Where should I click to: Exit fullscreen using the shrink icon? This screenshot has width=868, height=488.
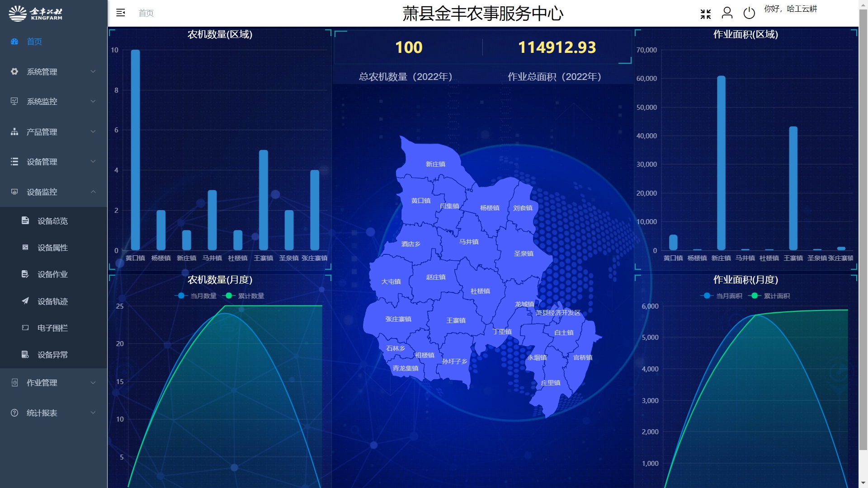point(706,14)
